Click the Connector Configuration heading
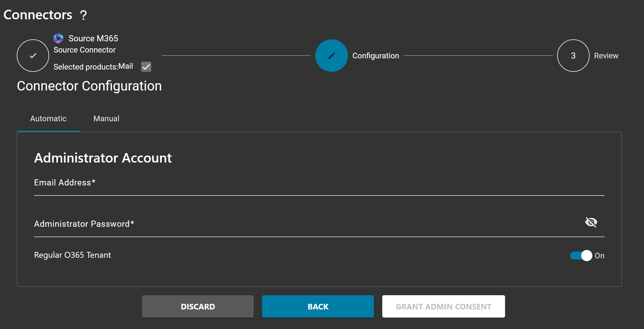Viewport: 644px width, 329px height. point(89,86)
